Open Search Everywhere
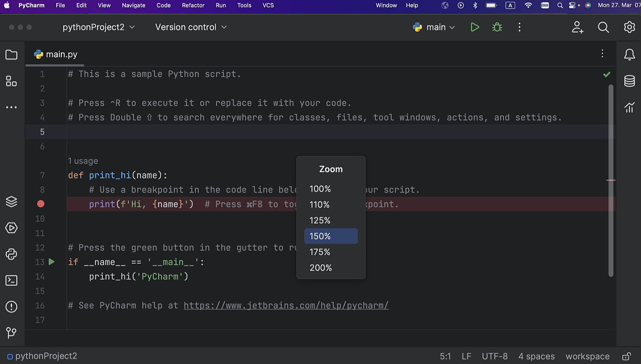This screenshot has width=641, height=364. (603, 27)
